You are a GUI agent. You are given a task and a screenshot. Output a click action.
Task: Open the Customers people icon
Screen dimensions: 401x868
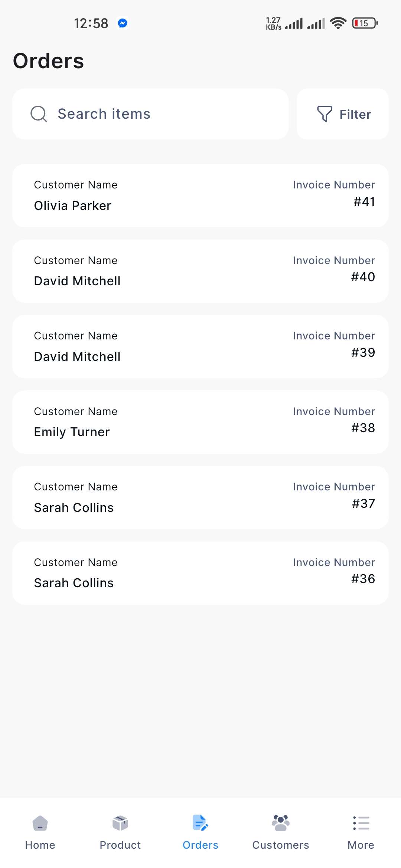click(281, 823)
